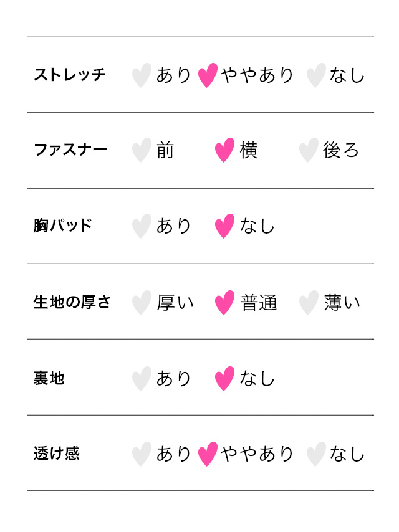
Task: Choose the gray heart next to 厚い
Action: [x=142, y=303]
